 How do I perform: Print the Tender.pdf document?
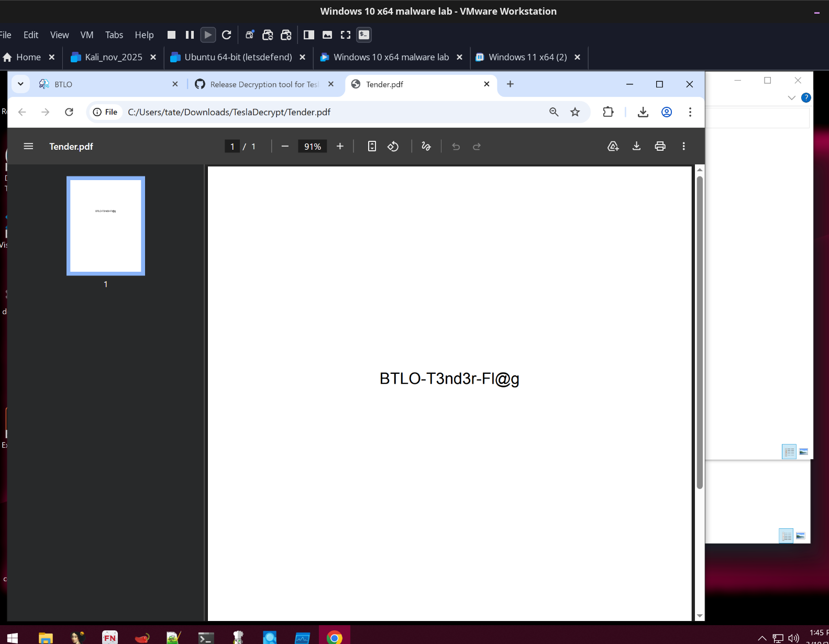[x=660, y=147]
